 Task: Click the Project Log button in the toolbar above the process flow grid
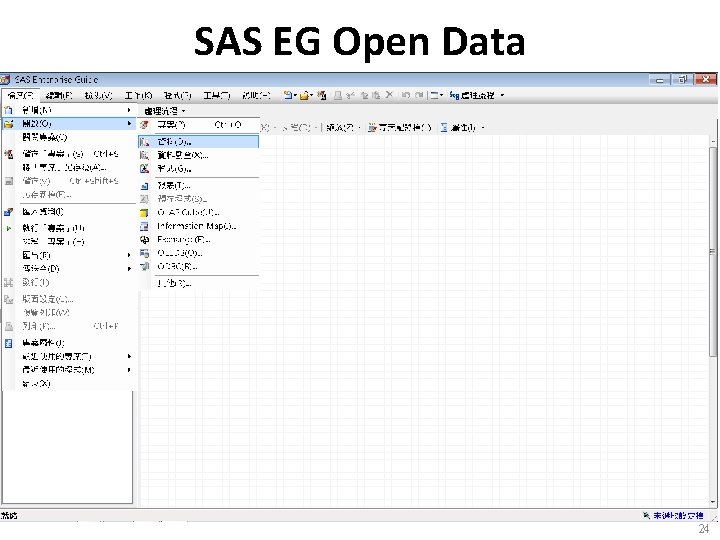[399, 127]
